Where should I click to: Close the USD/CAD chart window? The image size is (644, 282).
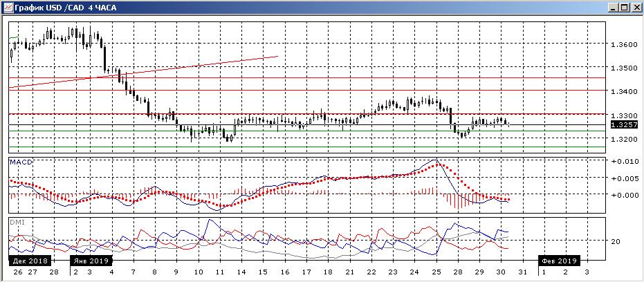coord(636,8)
